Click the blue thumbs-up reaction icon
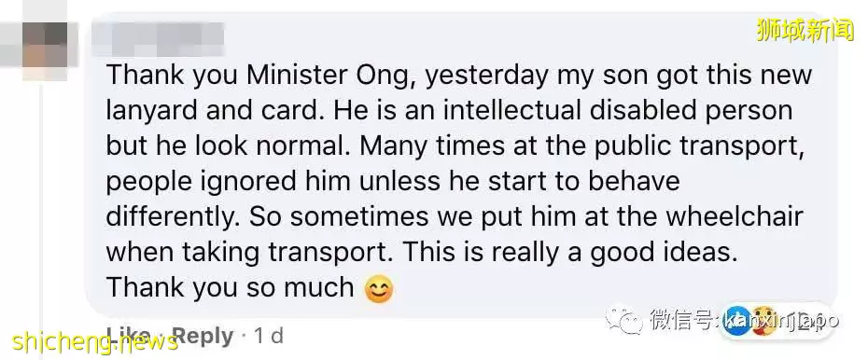This screenshot has height=360, width=868. click(x=736, y=321)
